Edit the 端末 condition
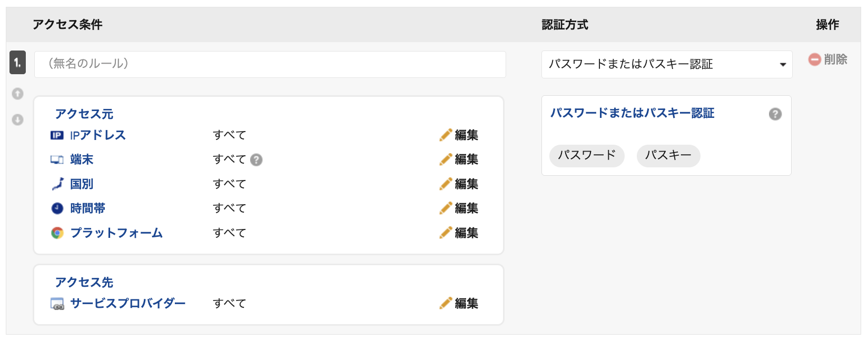The height and width of the screenshot is (341, 868). click(x=459, y=159)
